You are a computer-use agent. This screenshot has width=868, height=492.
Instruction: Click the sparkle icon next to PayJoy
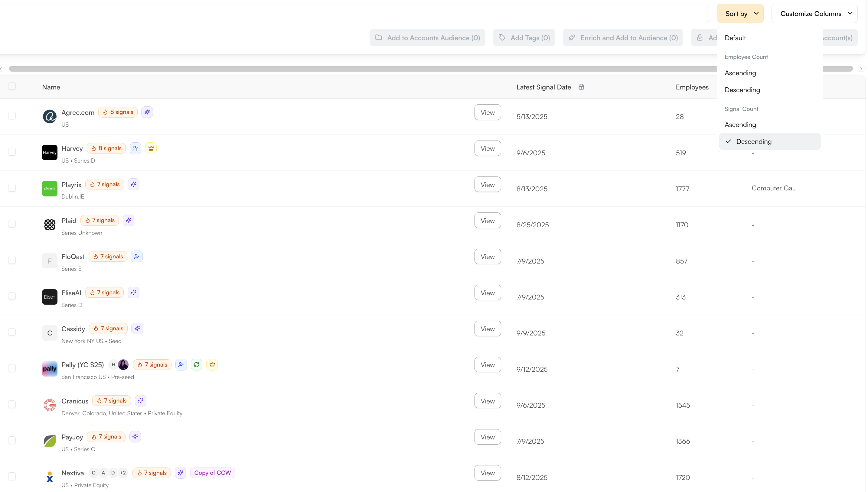point(135,437)
